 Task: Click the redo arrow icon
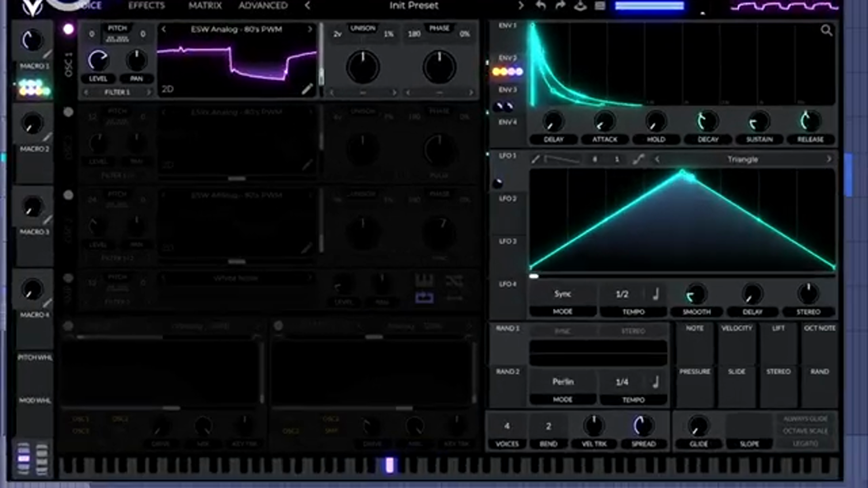561,5
